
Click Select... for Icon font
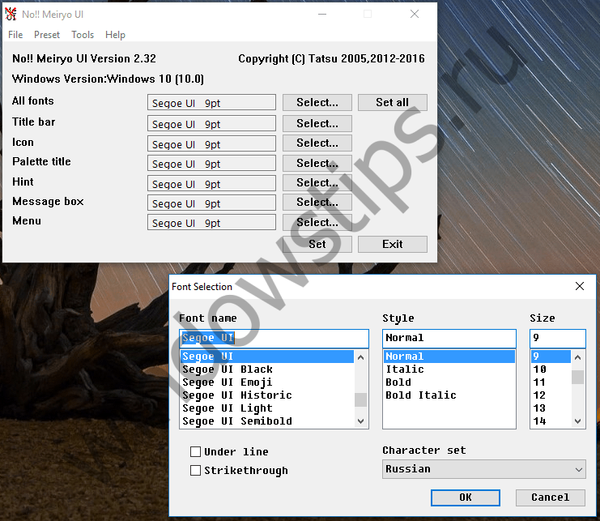tap(317, 143)
